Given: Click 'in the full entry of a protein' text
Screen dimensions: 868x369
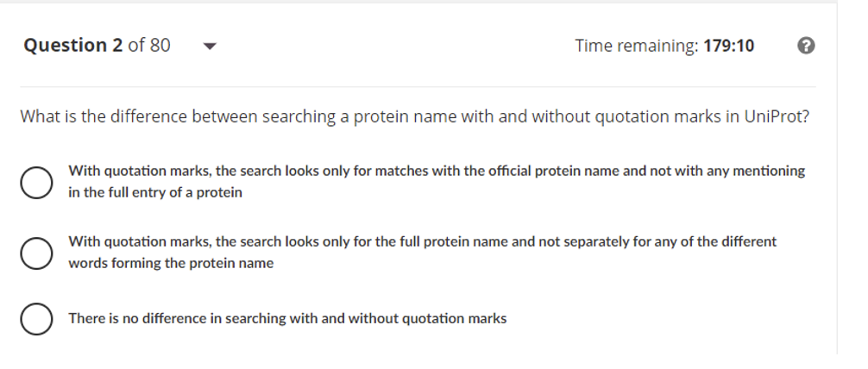Looking at the screenshot, I should [155, 193].
